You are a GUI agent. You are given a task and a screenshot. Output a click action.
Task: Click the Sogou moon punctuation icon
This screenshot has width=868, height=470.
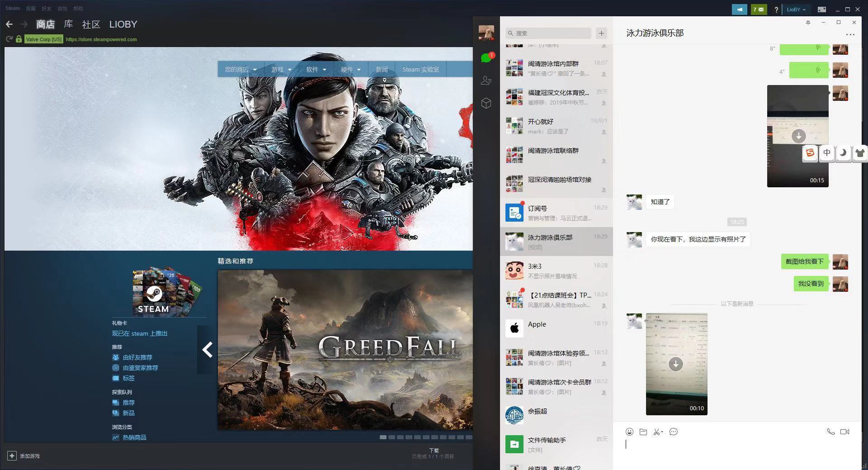coord(843,152)
